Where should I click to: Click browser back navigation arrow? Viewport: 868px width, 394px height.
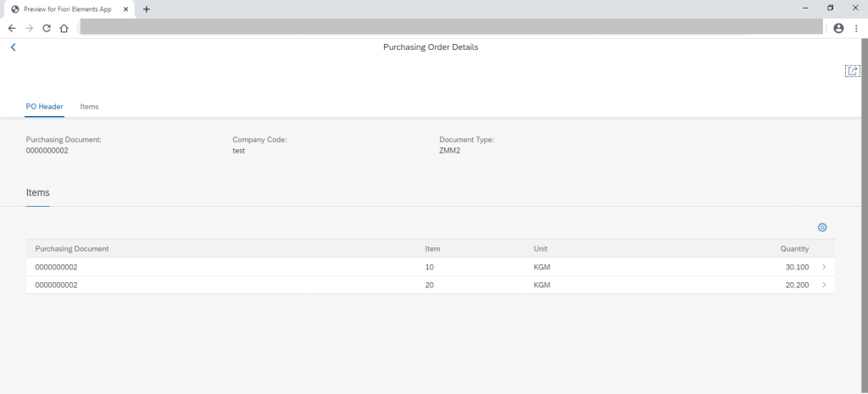12,28
